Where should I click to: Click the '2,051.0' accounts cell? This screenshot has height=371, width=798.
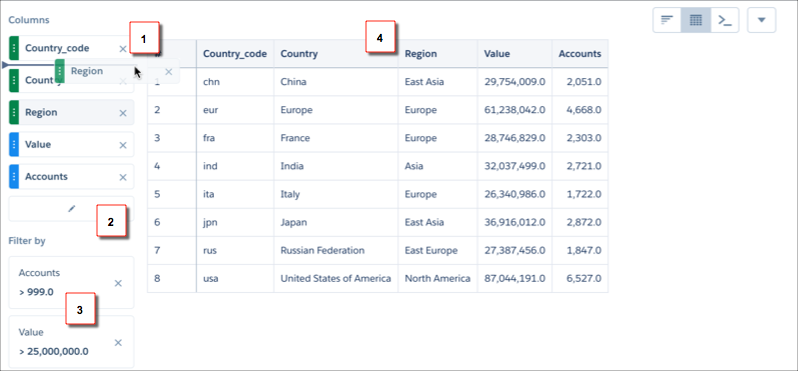(580, 82)
